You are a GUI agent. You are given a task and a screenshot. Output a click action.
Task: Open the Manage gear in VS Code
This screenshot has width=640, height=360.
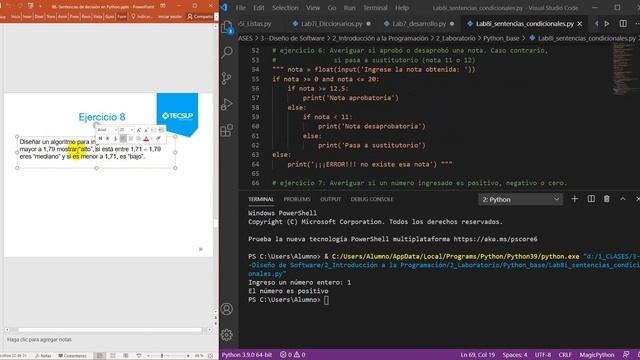(227, 335)
